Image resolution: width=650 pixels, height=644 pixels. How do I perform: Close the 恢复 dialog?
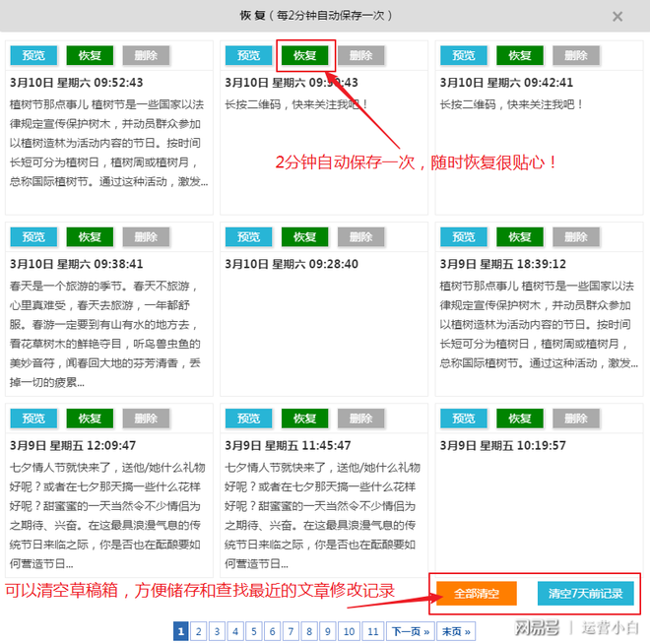tap(617, 17)
